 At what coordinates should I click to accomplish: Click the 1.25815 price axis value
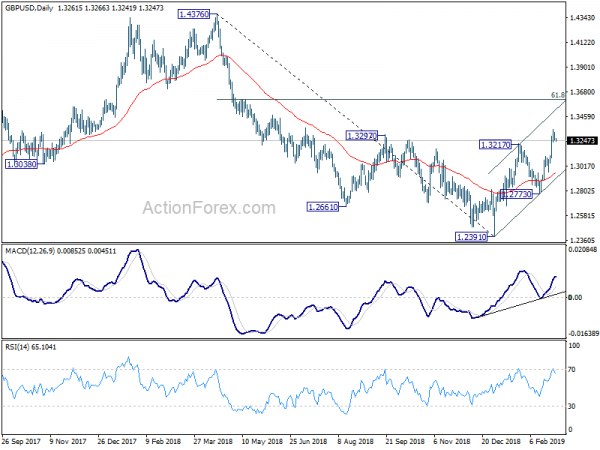582,215
